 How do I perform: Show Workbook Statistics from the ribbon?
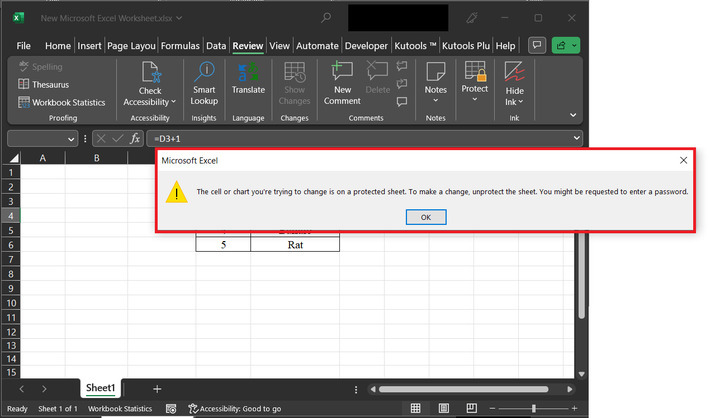(62, 102)
